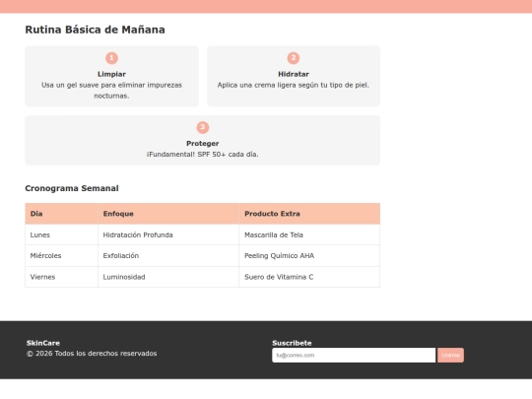Click the 'Limpiar' step title
Viewport: 532px width, 399px height.
[x=111, y=74]
